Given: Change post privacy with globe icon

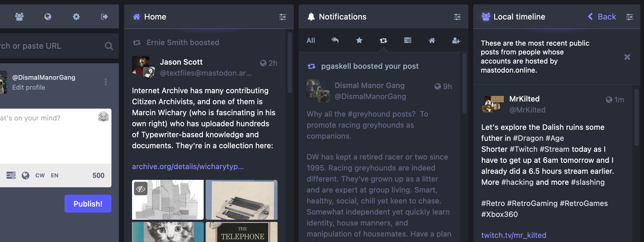Looking at the screenshot, I should pyautogui.click(x=26, y=175).
